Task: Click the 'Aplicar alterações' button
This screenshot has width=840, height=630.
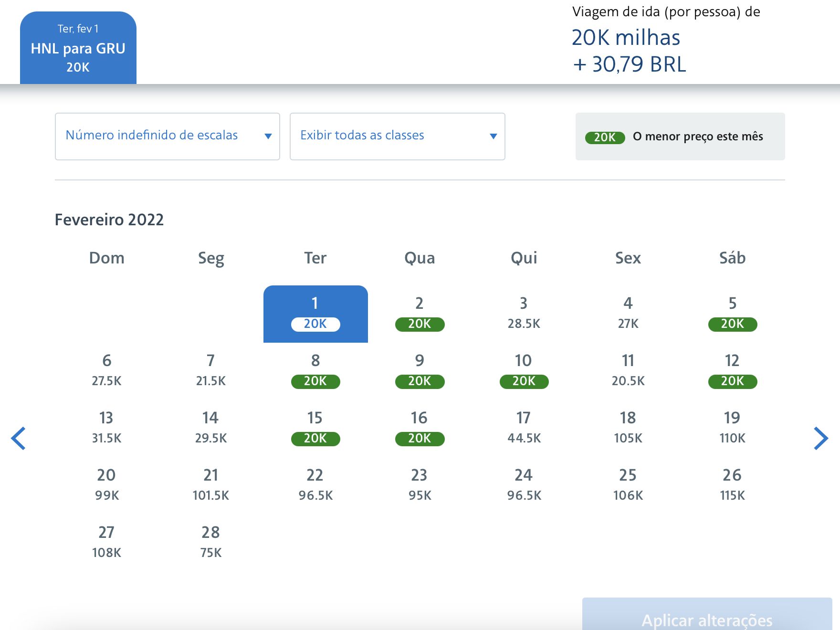Action: (707, 614)
